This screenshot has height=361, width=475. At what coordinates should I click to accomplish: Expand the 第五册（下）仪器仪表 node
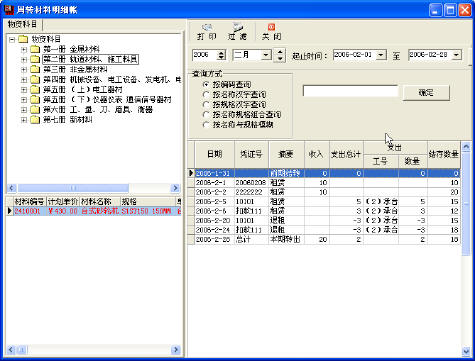point(24,100)
